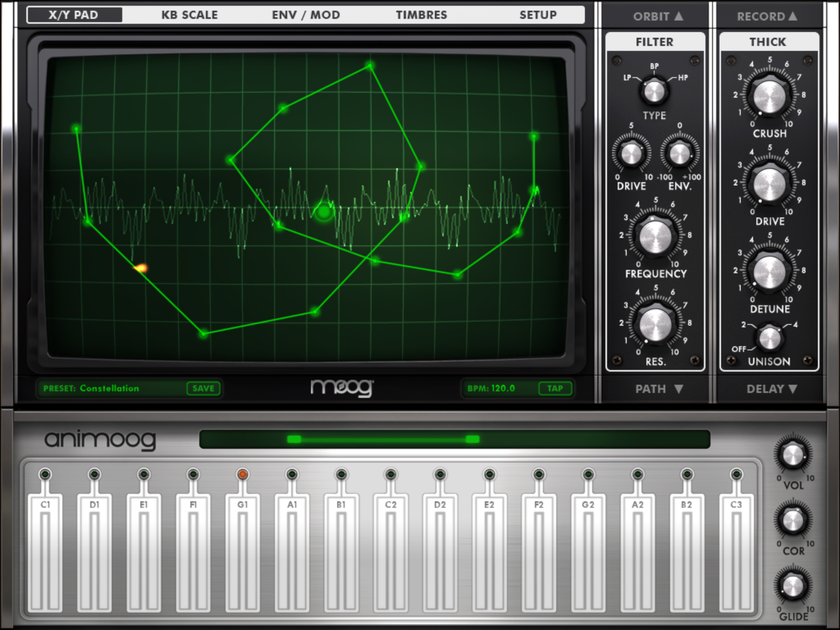Screen dimensions: 840x630
Task: Click the filter TYPE selector knob
Action: (654, 91)
